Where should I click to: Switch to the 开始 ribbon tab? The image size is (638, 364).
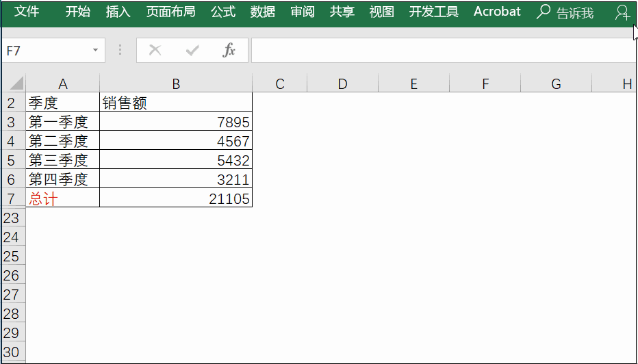(x=78, y=12)
